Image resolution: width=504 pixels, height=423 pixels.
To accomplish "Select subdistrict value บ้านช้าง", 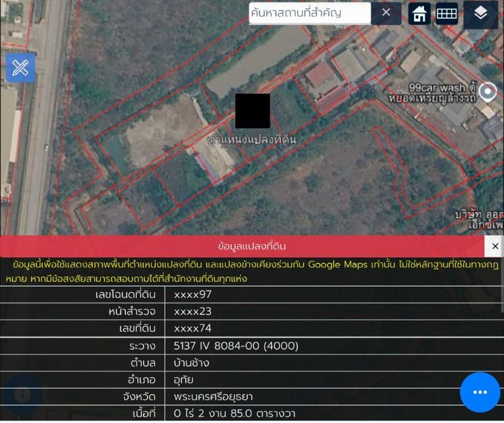I will click(x=192, y=363).
